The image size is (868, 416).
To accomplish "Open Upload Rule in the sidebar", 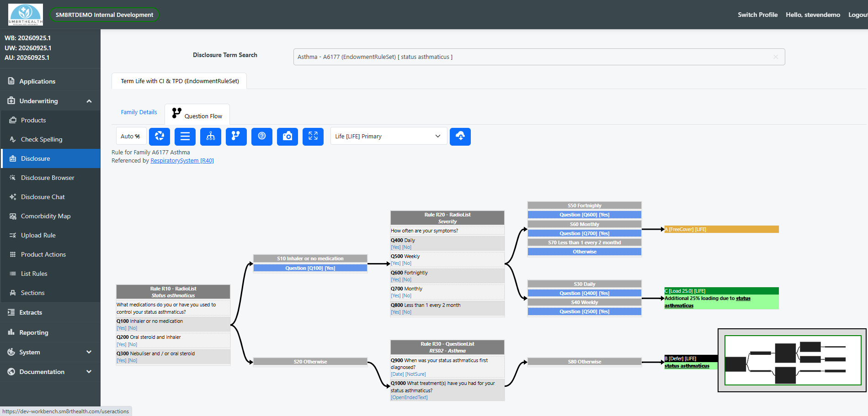I will click(x=50, y=235).
